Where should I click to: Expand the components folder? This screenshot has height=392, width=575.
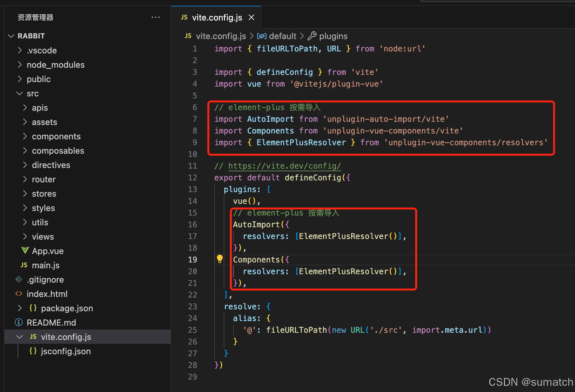(x=25, y=136)
